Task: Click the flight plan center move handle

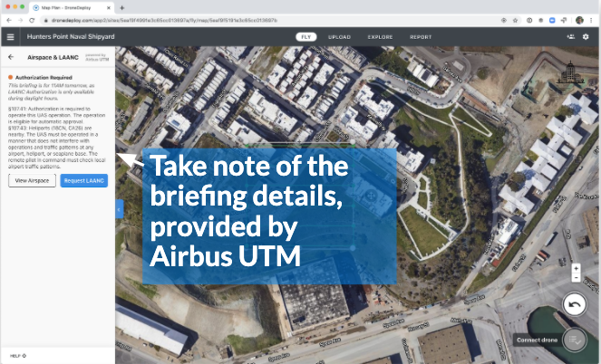Action: click(370, 196)
